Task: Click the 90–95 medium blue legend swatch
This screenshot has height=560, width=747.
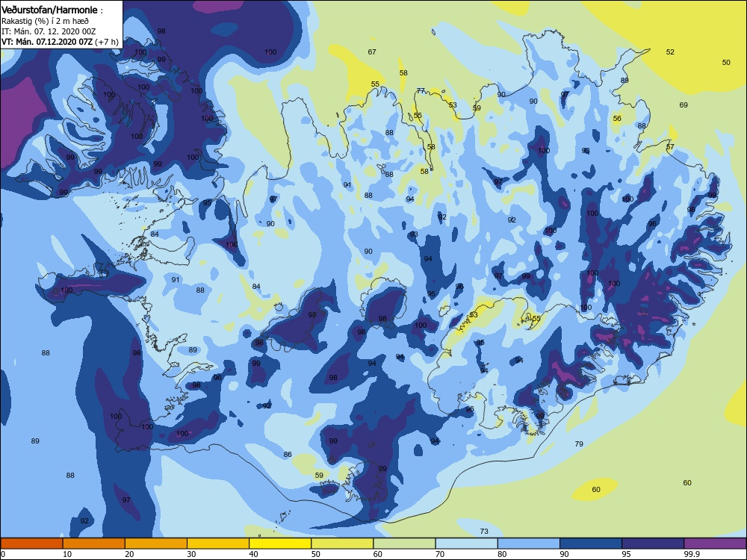Action: point(591,544)
